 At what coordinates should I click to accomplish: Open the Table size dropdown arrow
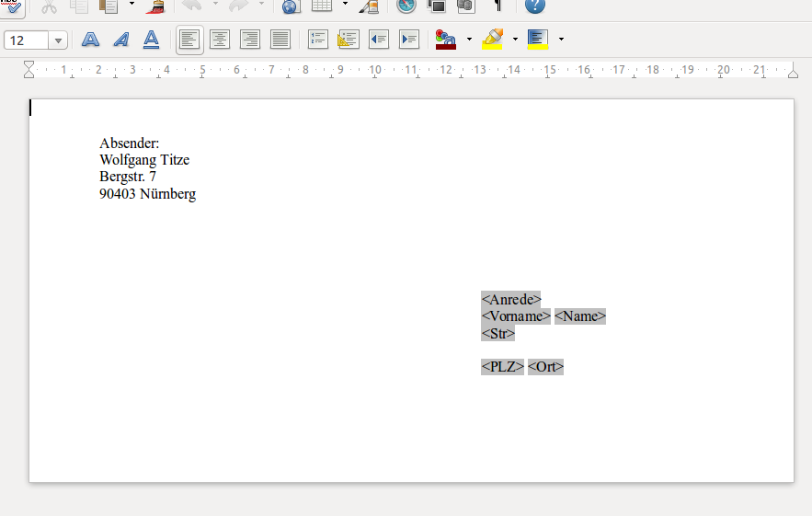point(346,5)
